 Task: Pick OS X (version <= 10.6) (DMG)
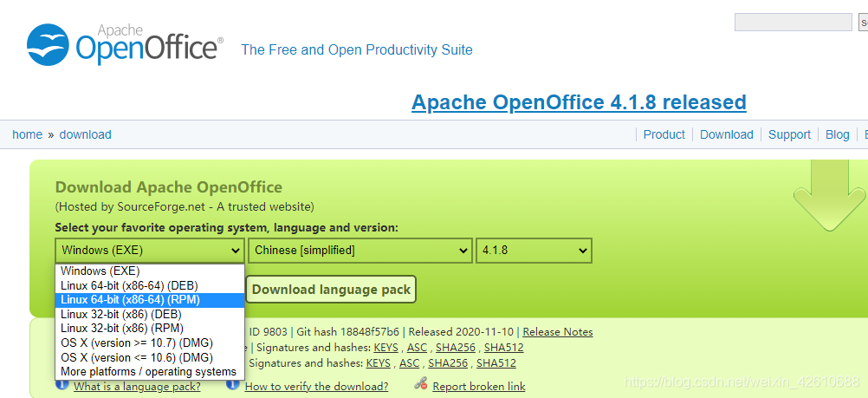pyautogui.click(x=150, y=357)
